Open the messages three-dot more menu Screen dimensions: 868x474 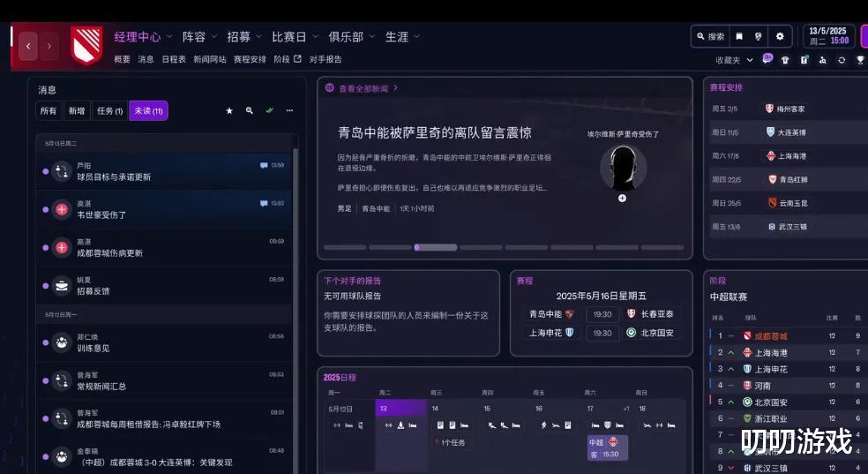click(x=289, y=110)
